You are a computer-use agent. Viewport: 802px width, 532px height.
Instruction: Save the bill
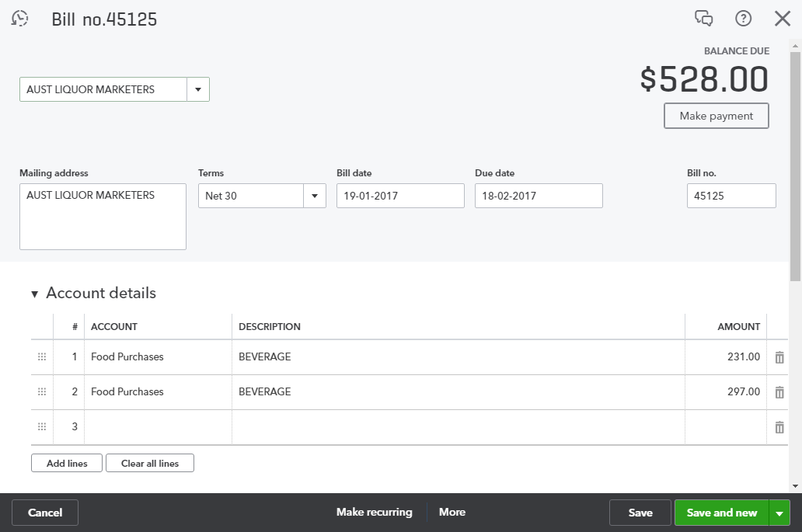640,513
